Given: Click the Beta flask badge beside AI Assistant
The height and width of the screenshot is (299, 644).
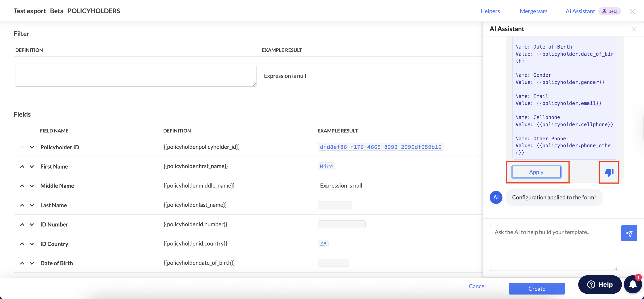Looking at the screenshot, I should [x=610, y=11].
